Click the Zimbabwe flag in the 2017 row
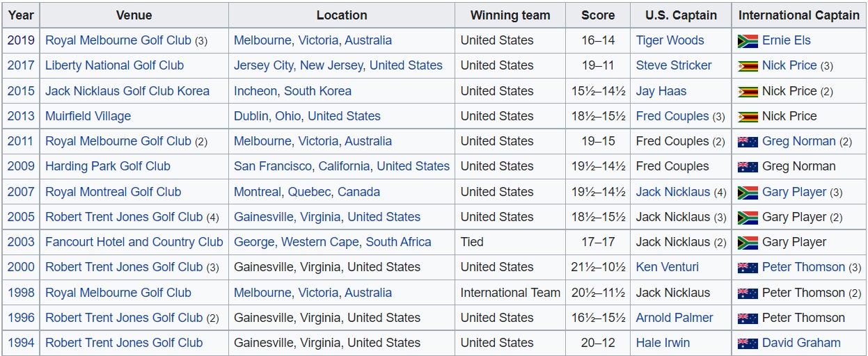Viewport: 868px width, 356px height. coord(747,66)
